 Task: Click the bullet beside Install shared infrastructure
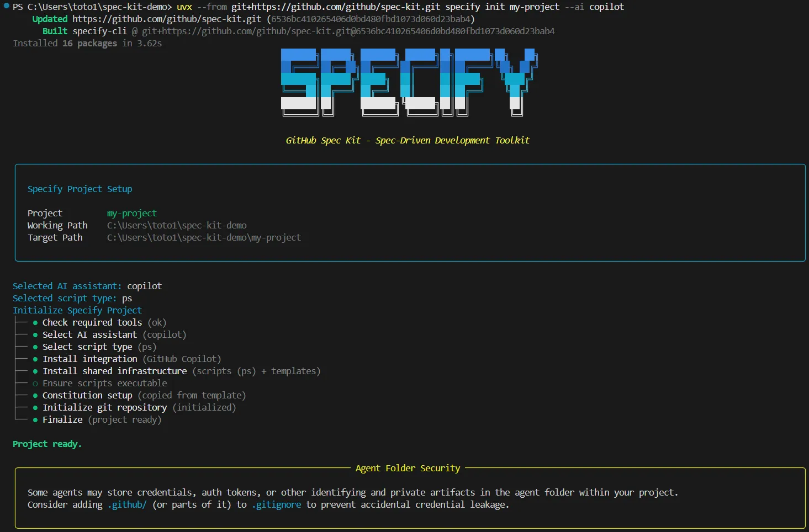tap(35, 371)
